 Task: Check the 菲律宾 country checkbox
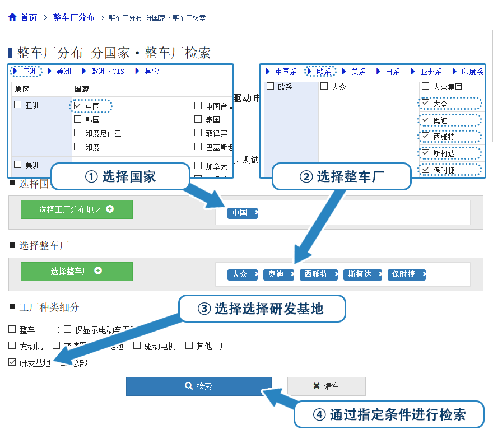pos(198,133)
